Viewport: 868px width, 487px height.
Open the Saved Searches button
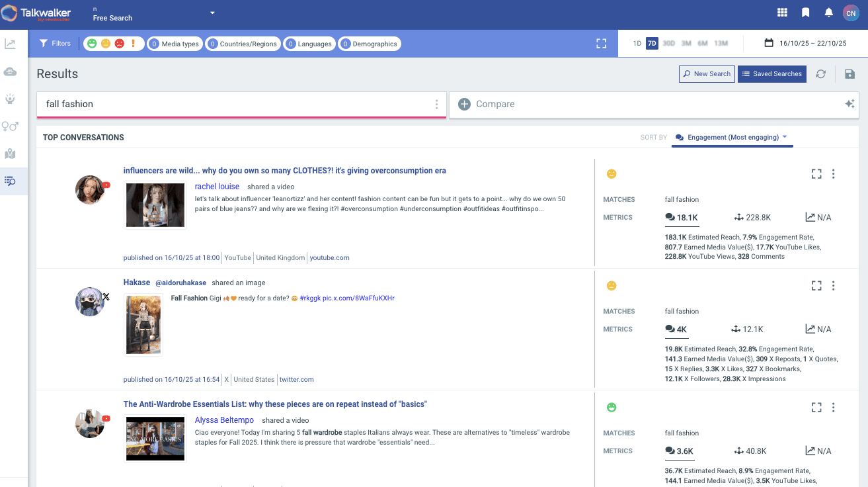[x=771, y=74]
